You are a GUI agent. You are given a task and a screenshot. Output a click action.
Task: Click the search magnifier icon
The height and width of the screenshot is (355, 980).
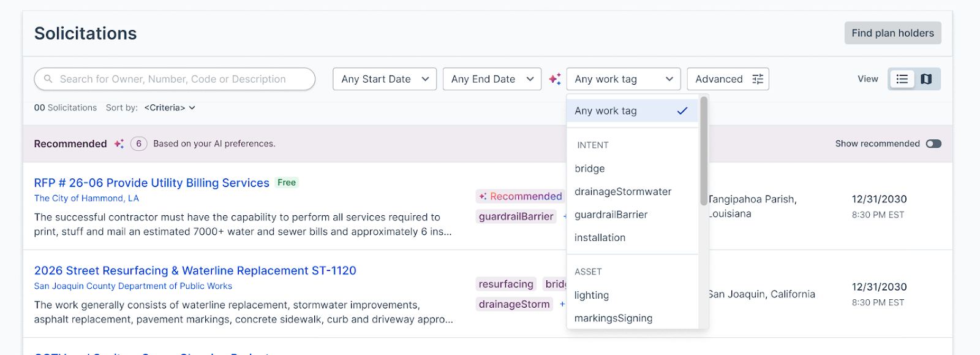[48, 79]
